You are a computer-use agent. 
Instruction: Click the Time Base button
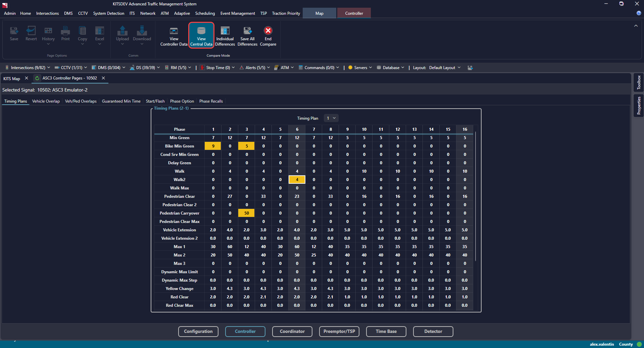pos(386,332)
